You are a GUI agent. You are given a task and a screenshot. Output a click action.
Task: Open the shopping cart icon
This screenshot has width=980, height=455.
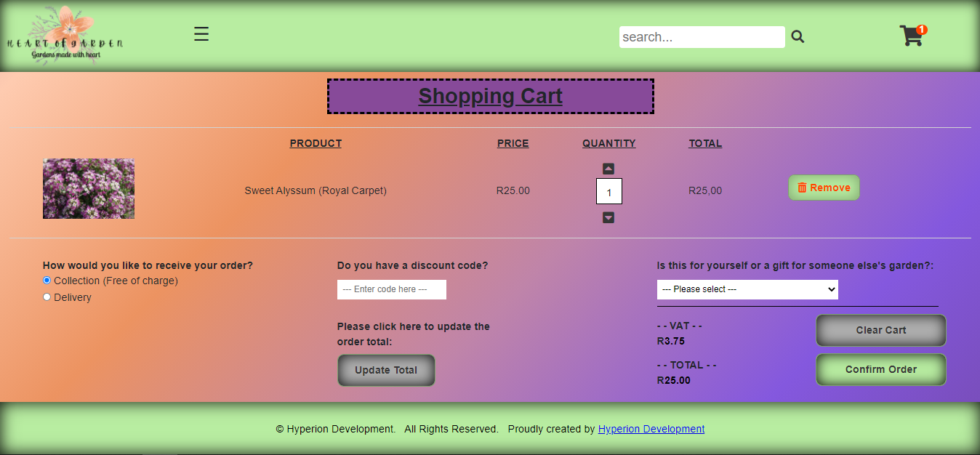[911, 36]
